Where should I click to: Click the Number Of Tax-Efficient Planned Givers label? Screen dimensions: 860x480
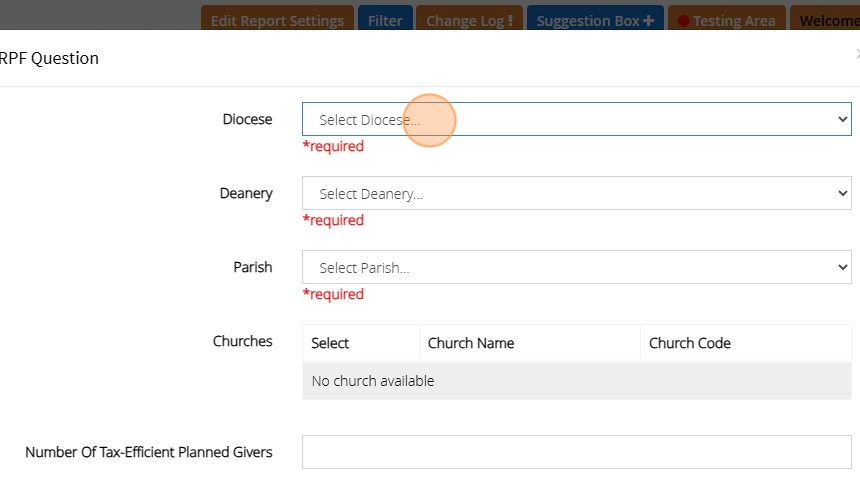(149, 452)
